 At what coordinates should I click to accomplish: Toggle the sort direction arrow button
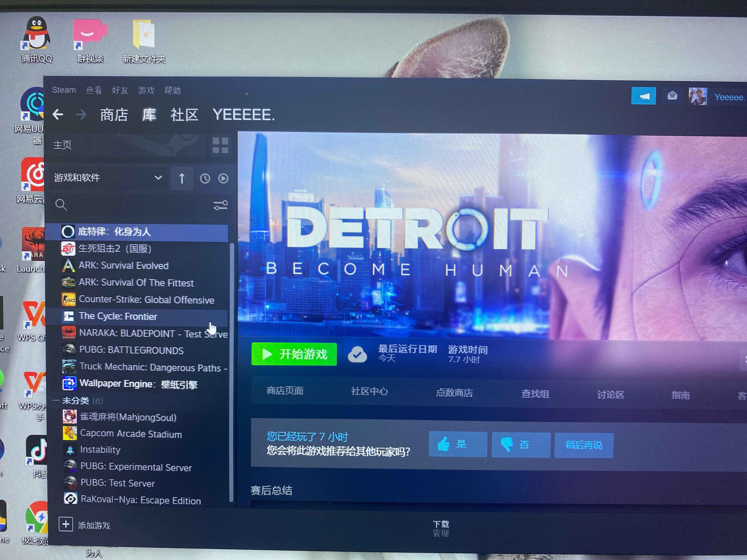182,178
